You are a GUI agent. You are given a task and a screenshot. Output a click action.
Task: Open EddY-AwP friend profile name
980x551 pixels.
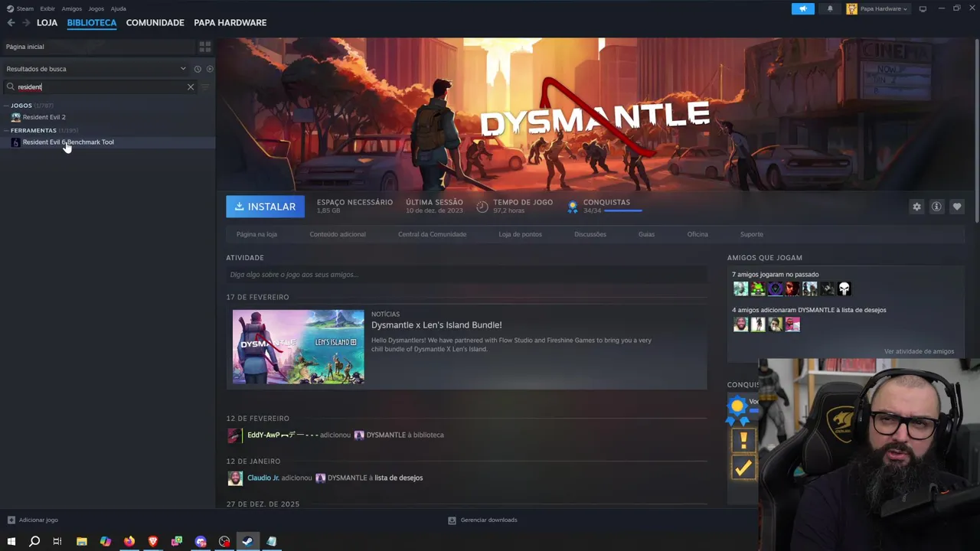283,435
